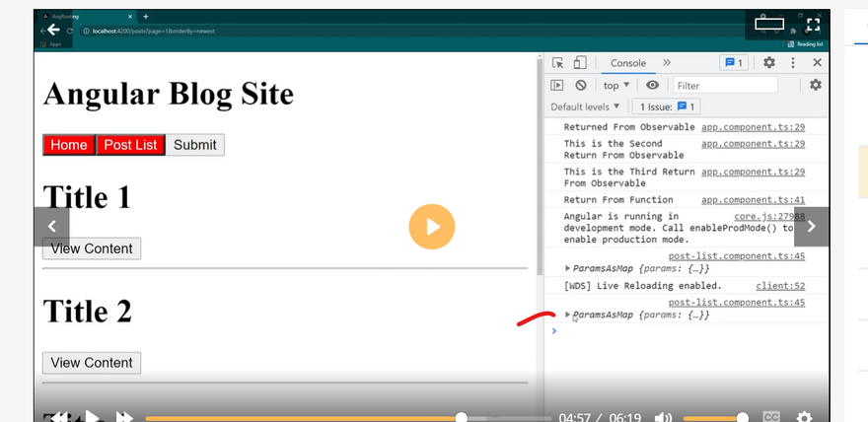Open the DevTools three-dot menu
This screenshot has width=868, height=422.
pyautogui.click(x=793, y=63)
